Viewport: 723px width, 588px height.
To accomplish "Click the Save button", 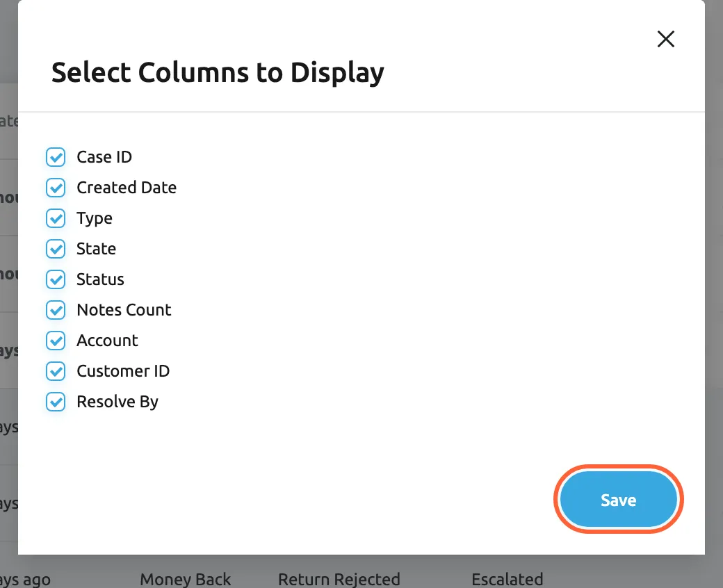I will point(618,500).
